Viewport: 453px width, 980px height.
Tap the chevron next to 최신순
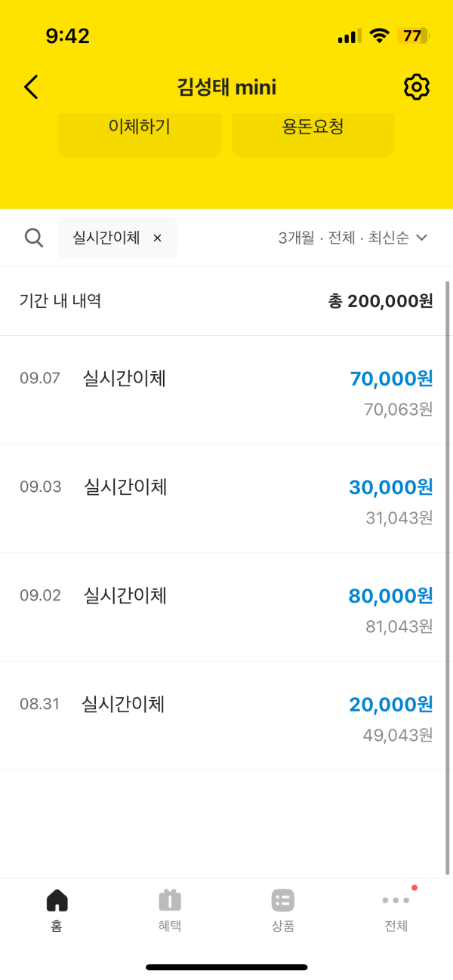tap(422, 238)
